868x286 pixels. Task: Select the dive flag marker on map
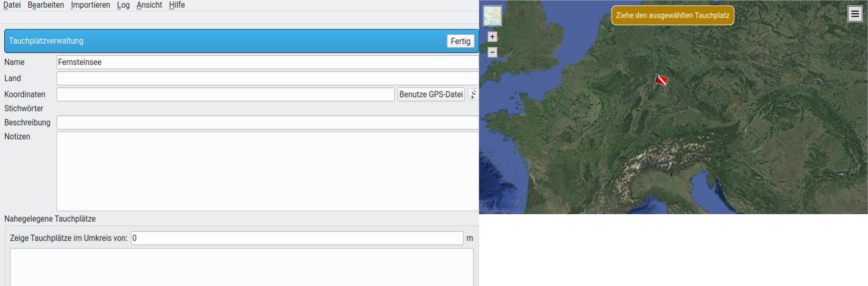[661, 80]
